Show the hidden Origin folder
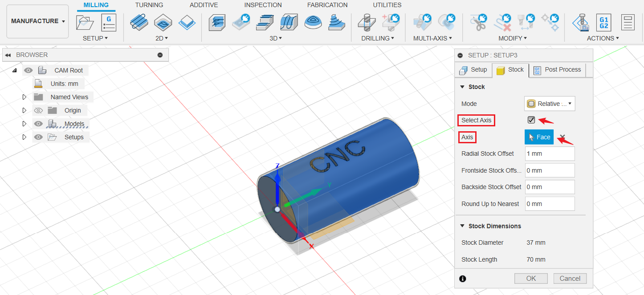Viewport: 644px width, 295px height. pyautogui.click(x=38, y=110)
